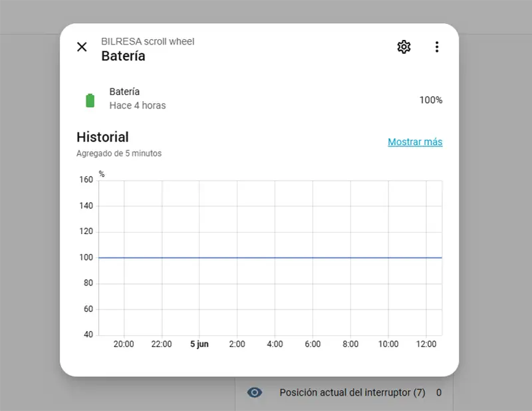Click the Hace 4 horas timestamp
The width and height of the screenshot is (532, 411).
pos(138,106)
